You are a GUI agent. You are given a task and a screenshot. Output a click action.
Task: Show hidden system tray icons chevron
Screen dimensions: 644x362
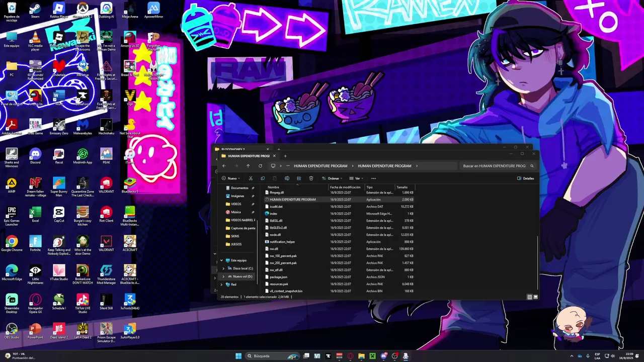tap(572, 356)
